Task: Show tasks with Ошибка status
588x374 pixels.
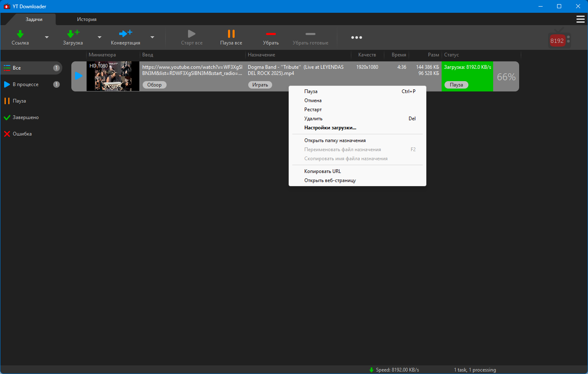Action: coord(22,134)
